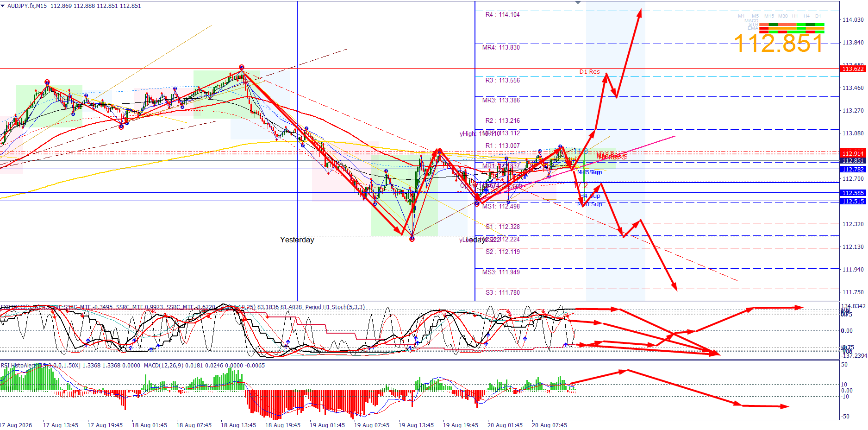Screen dimensions: 868x430
Task: Select the red 112.914 price tag on axis
Action: point(853,153)
